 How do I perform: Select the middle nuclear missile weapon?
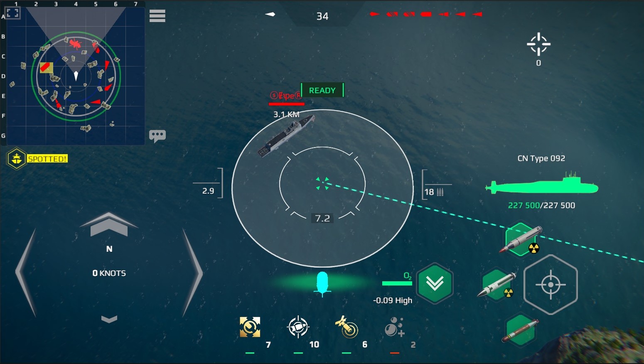pyautogui.click(x=497, y=285)
